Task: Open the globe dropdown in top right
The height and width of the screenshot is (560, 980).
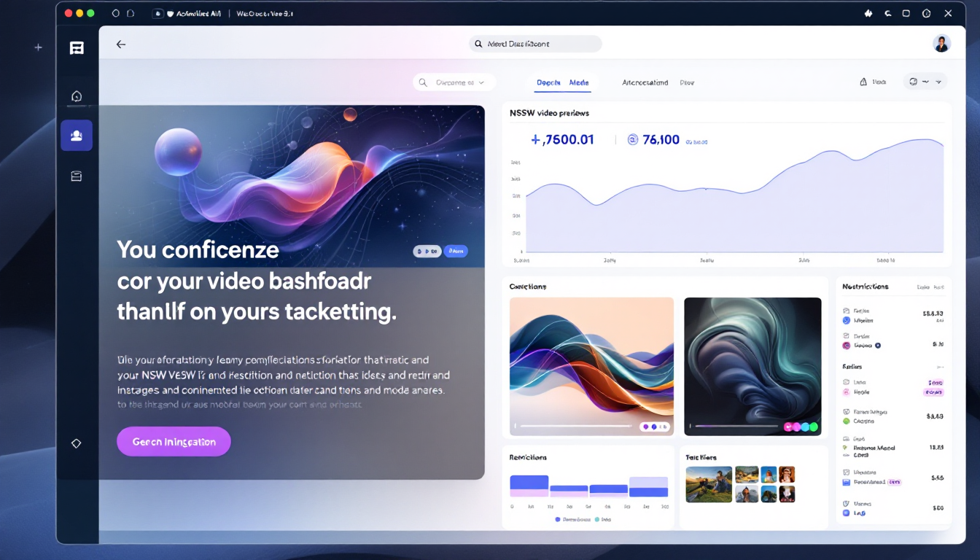Action: click(925, 82)
